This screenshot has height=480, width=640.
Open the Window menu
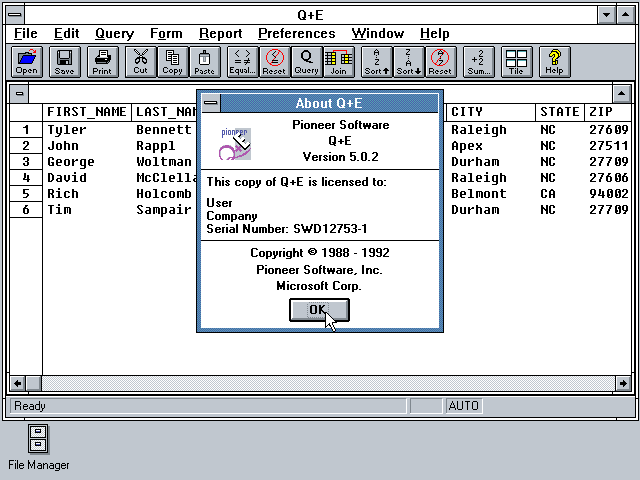pos(378,33)
